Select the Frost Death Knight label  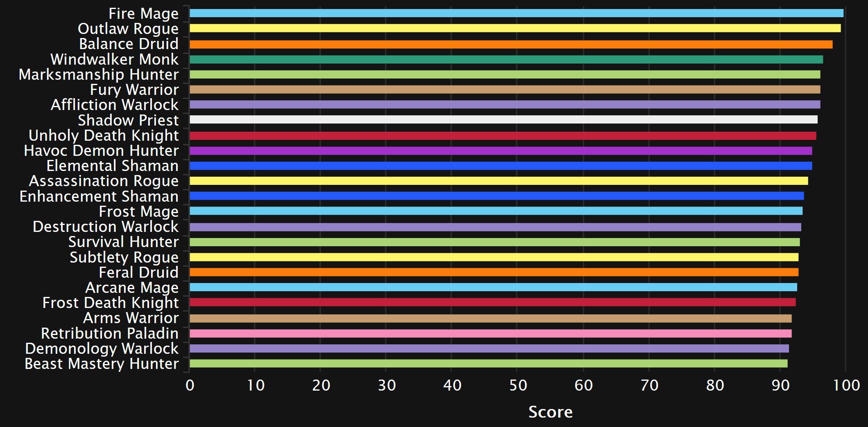[x=111, y=303]
